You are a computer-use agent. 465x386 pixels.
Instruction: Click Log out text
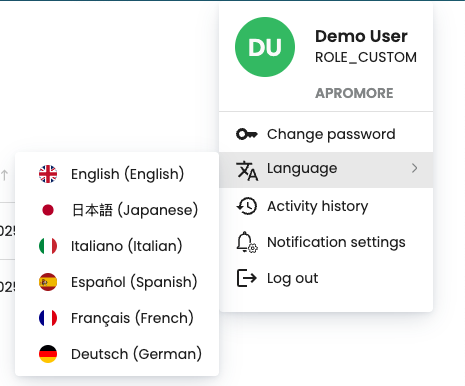(292, 278)
